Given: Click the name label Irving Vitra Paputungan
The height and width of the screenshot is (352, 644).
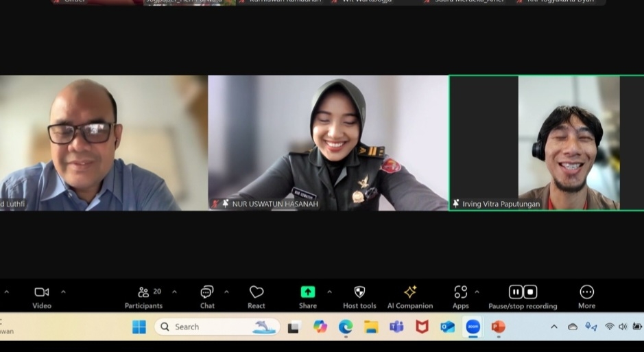Looking at the screenshot, I should (x=501, y=204).
